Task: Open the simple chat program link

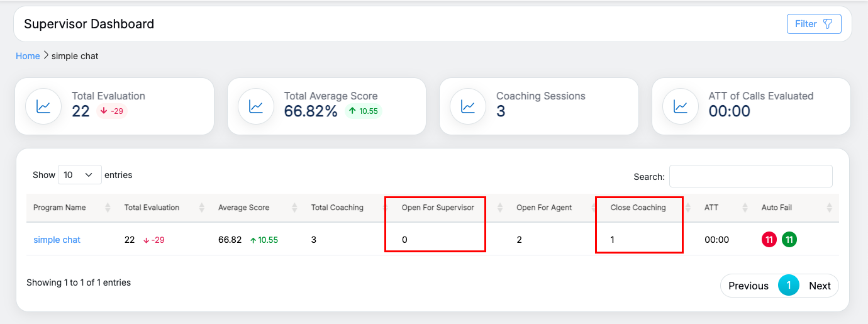Action: (x=57, y=240)
